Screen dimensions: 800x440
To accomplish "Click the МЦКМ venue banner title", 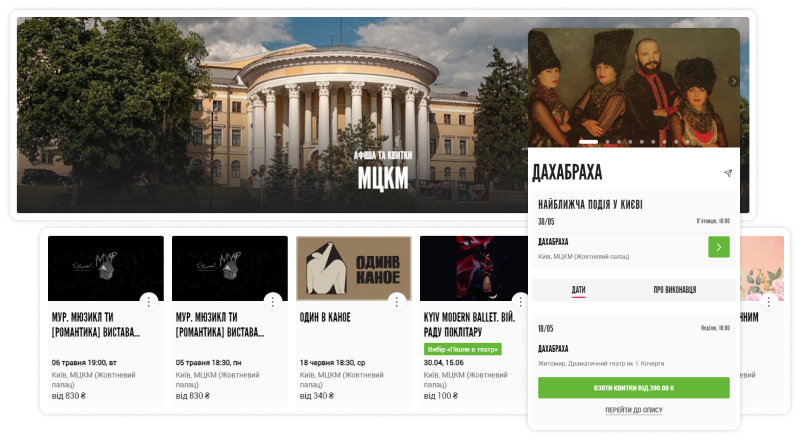I will point(383,179).
